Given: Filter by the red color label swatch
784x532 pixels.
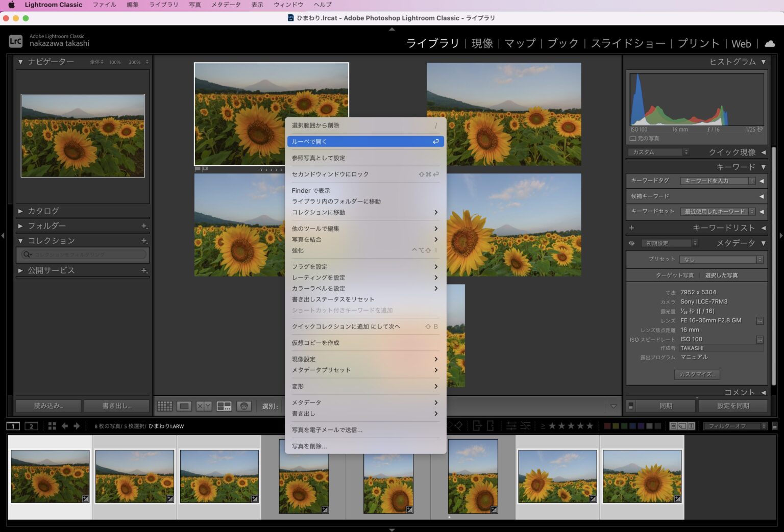Looking at the screenshot, I should coord(607,426).
